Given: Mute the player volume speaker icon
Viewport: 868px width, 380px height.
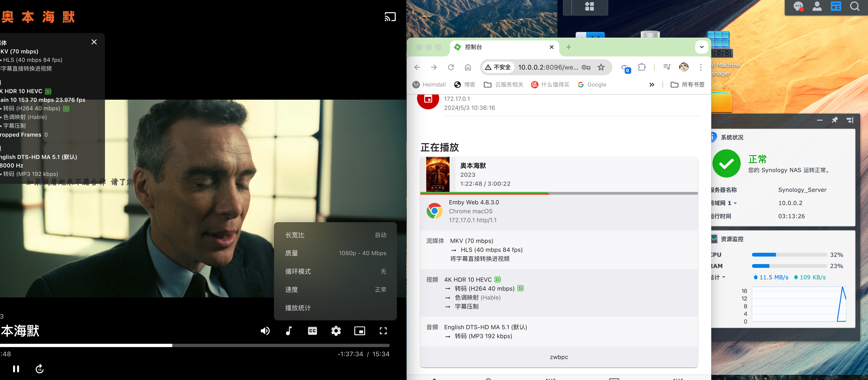Looking at the screenshot, I should coord(265,331).
